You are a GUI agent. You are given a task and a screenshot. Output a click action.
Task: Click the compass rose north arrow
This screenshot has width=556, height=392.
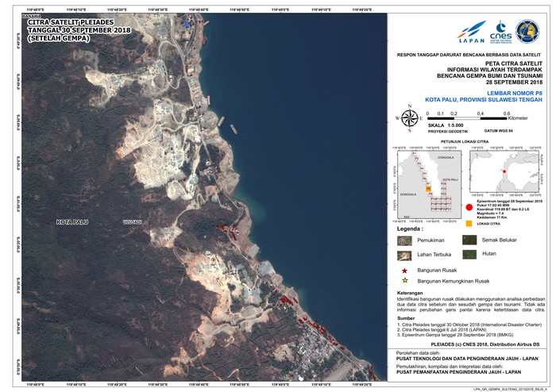tap(410, 118)
